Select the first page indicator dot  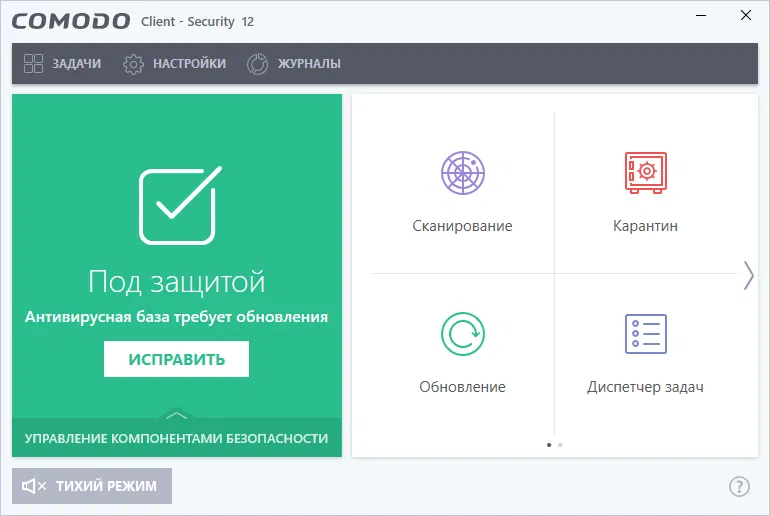(549, 445)
